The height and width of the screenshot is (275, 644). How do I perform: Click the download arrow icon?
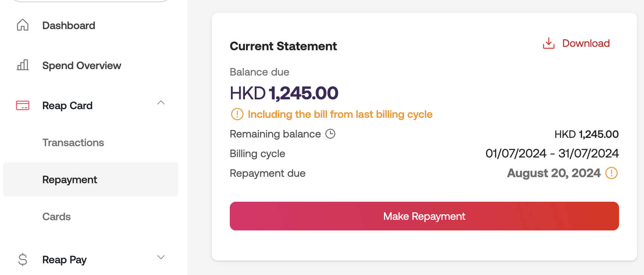(x=548, y=43)
